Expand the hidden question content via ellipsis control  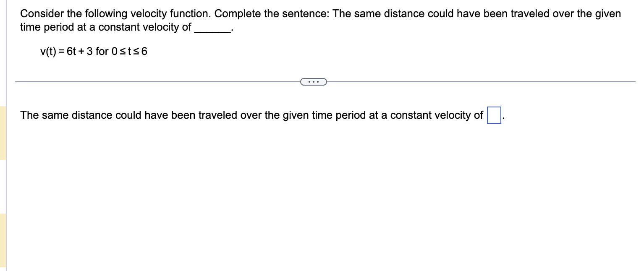[314, 81]
